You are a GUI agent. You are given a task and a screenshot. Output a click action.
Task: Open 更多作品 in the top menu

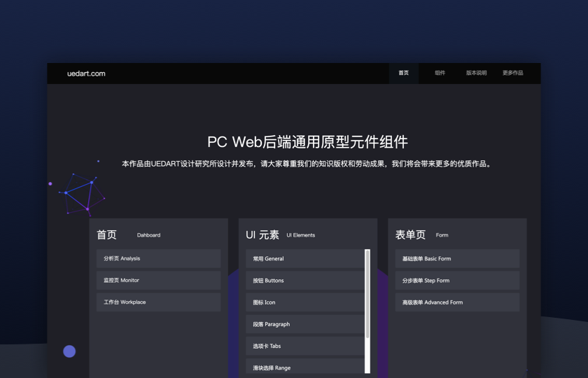(512, 73)
